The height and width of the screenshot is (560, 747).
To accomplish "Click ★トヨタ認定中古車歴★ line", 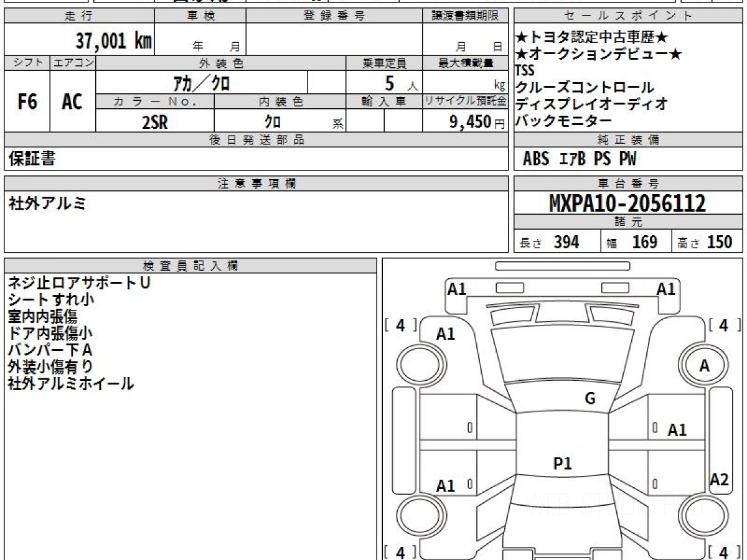I will (x=593, y=38).
